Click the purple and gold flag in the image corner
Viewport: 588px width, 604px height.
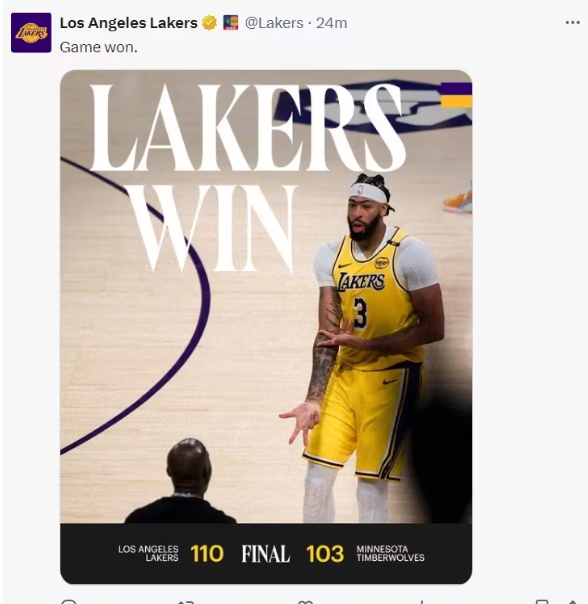coord(456,95)
